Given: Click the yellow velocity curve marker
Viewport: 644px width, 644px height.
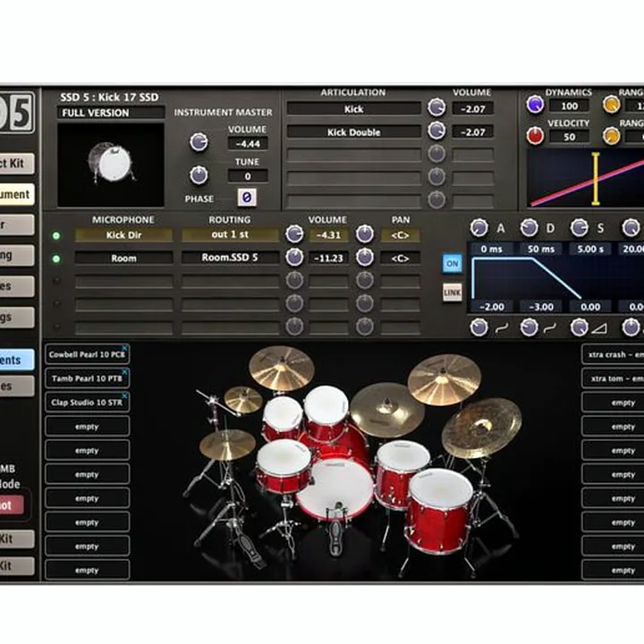Looking at the screenshot, I should click(596, 179).
